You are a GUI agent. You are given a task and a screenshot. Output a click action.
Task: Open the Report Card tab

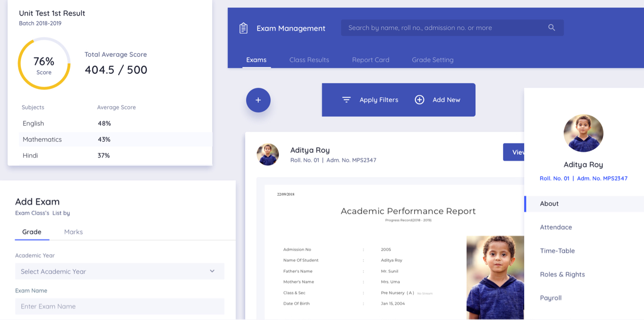pos(370,60)
